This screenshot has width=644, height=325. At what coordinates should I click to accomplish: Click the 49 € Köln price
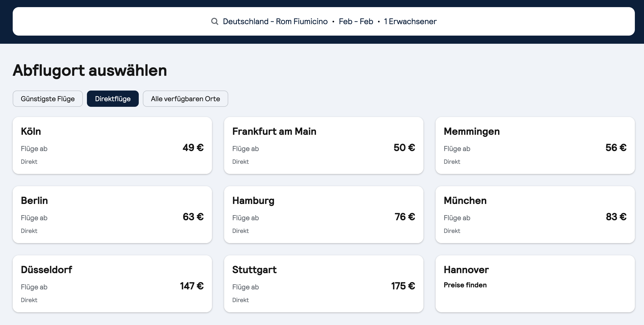coord(193,147)
